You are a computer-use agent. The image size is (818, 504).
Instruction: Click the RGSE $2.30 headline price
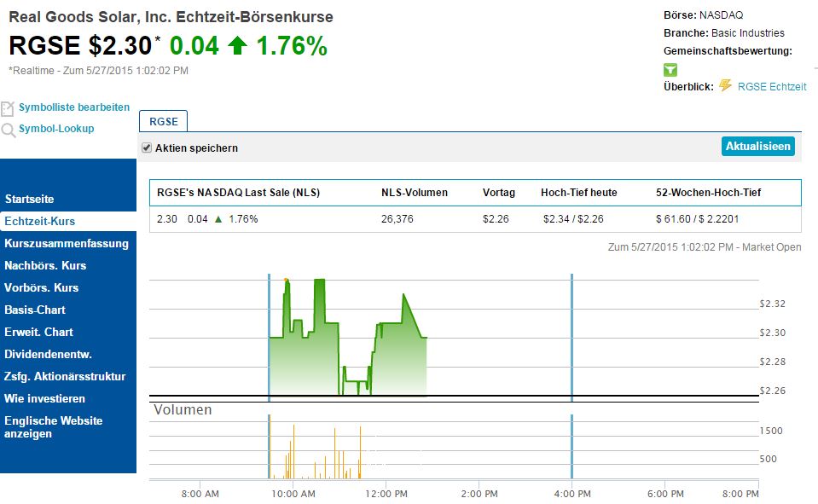[80, 45]
